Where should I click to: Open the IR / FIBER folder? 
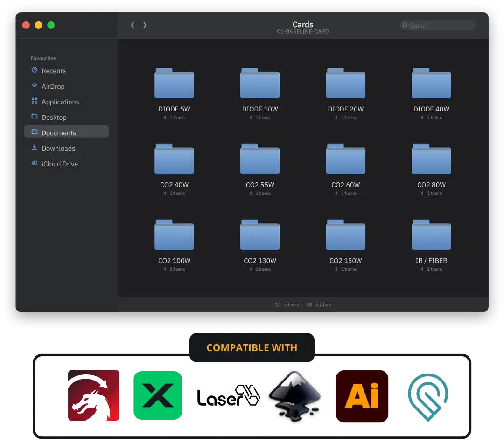tap(431, 235)
